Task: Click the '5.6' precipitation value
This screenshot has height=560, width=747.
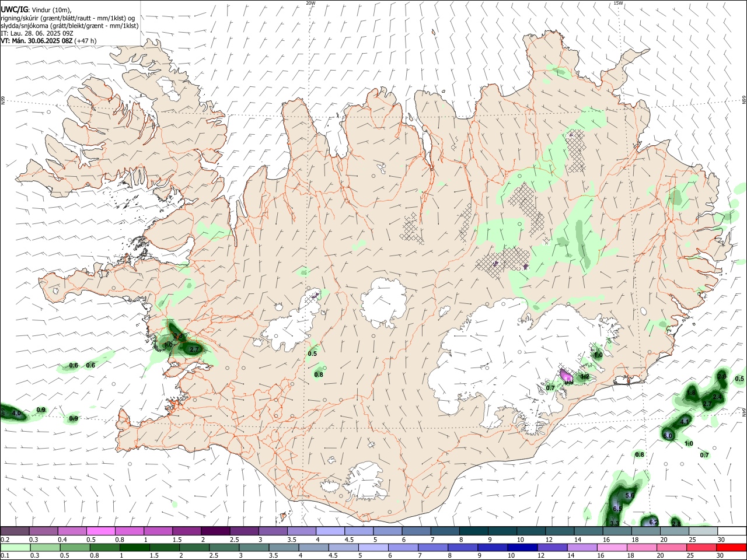Action: tap(630, 495)
